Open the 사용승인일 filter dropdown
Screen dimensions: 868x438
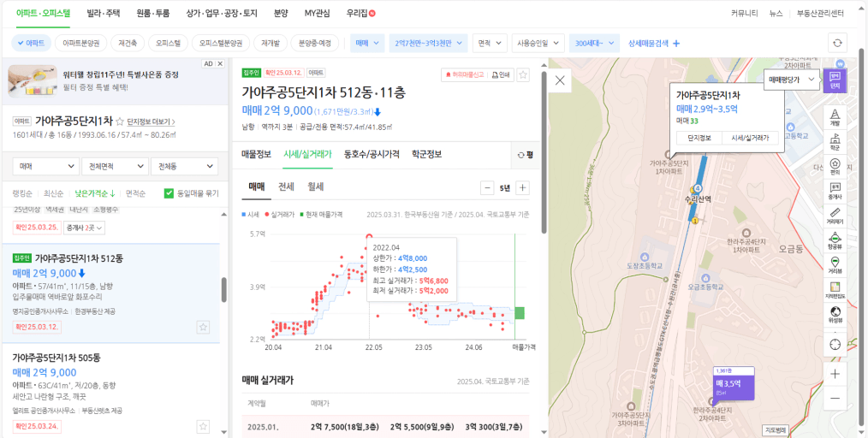pos(538,43)
